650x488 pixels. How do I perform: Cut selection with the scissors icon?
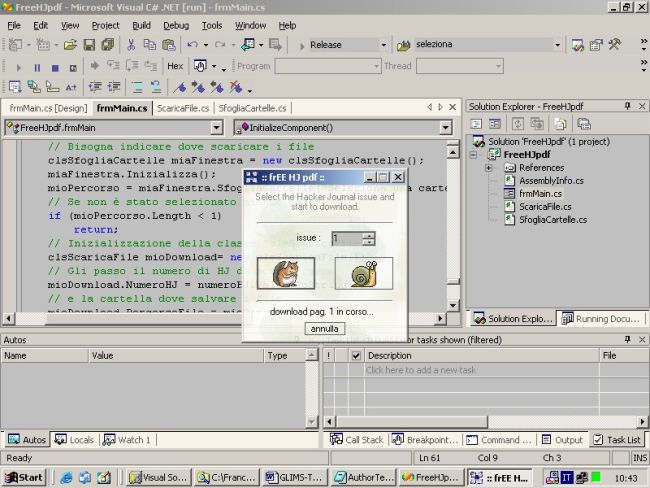(131, 45)
